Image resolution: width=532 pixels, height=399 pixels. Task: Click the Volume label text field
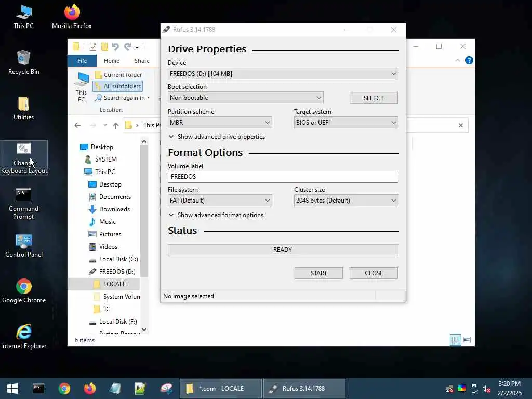(x=283, y=177)
